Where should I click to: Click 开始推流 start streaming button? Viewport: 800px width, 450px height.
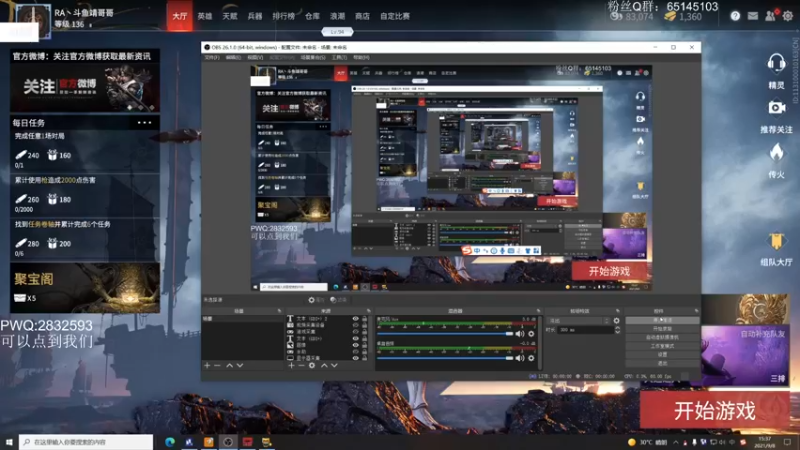662,320
